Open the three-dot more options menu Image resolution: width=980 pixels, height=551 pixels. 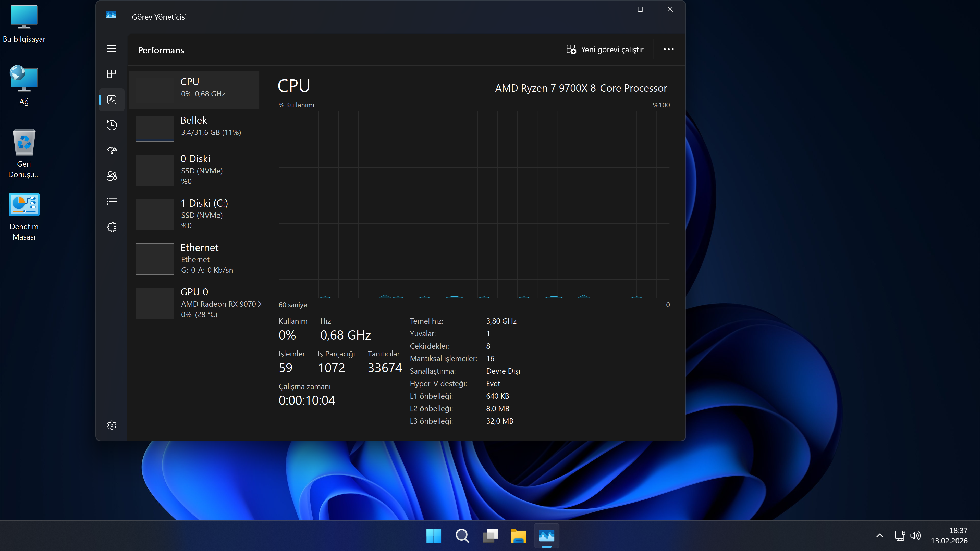[668, 49]
